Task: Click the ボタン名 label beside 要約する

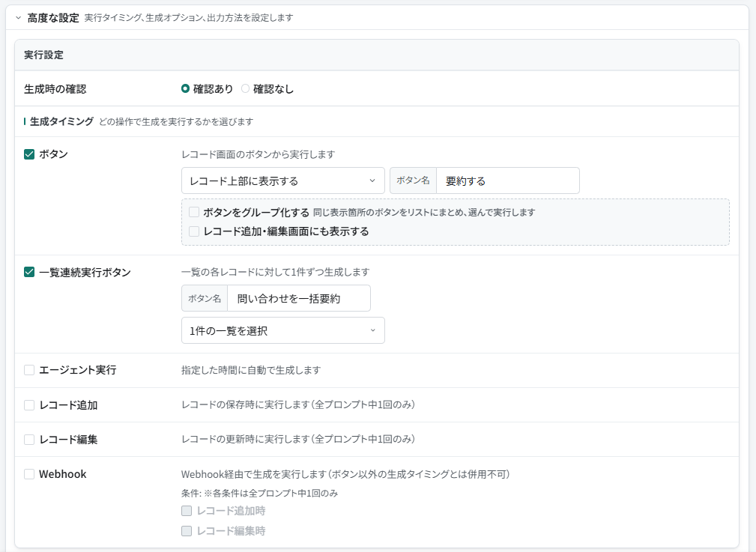Action: click(x=413, y=181)
